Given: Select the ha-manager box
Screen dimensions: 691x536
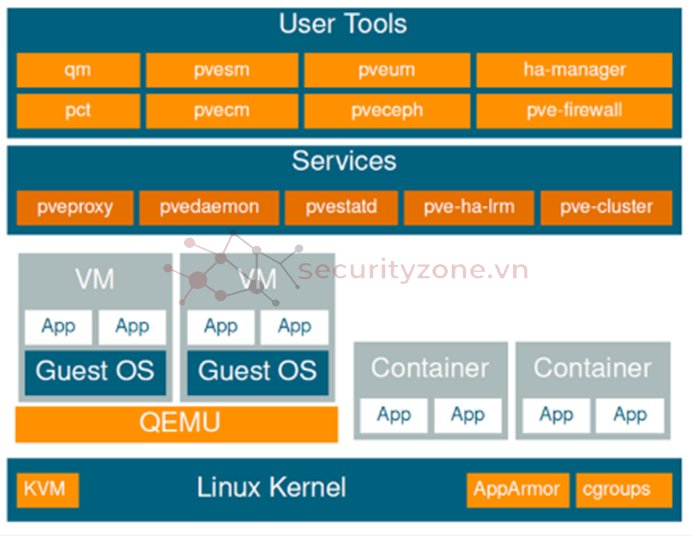Looking at the screenshot, I should [574, 70].
